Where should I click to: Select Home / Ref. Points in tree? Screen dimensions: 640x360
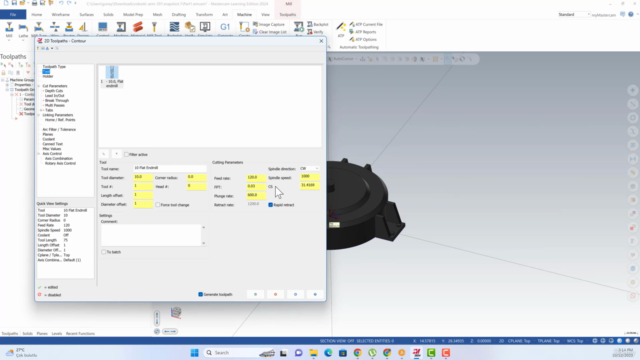(x=60, y=120)
